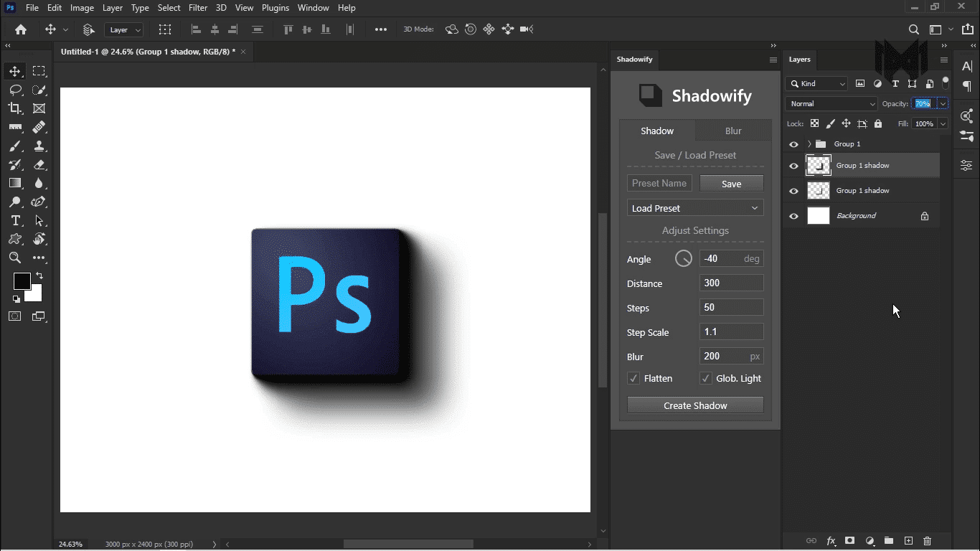Hide the Group 1 folder layer
The image size is (980, 551).
pyautogui.click(x=793, y=144)
